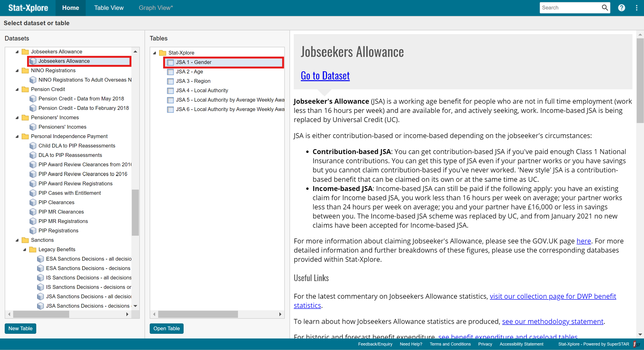The width and height of the screenshot is (644, 350).
Task: Click the PIP Clearances cube icon
Action: tap(33, 203)
